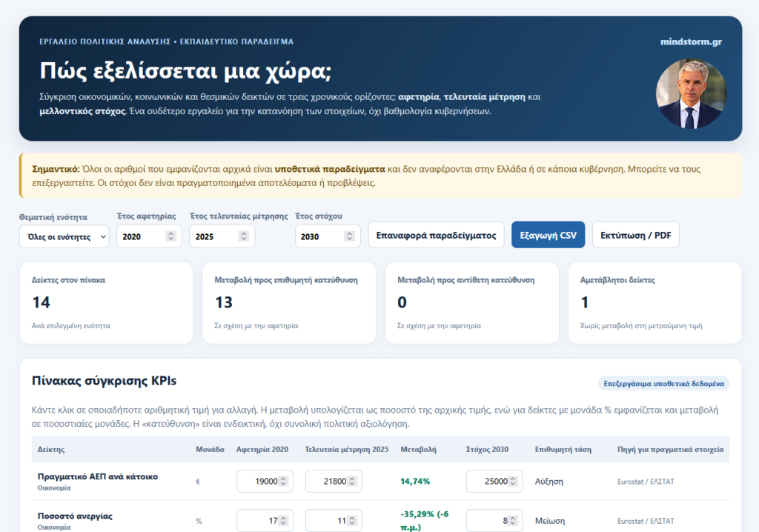Viewport: 759px width, 532px height.
Task: Edit the 19000 baseline value for ΑΕΠ
Action: point(265,481)
